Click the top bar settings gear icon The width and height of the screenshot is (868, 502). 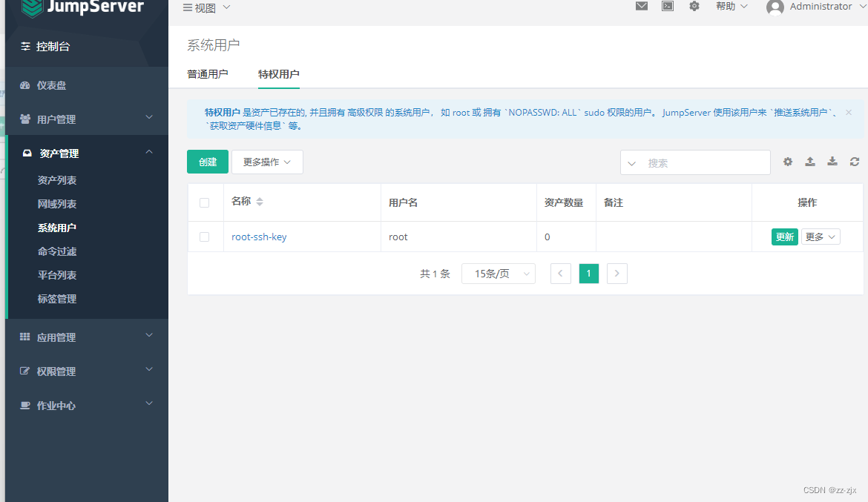click(x=694, y=6)
